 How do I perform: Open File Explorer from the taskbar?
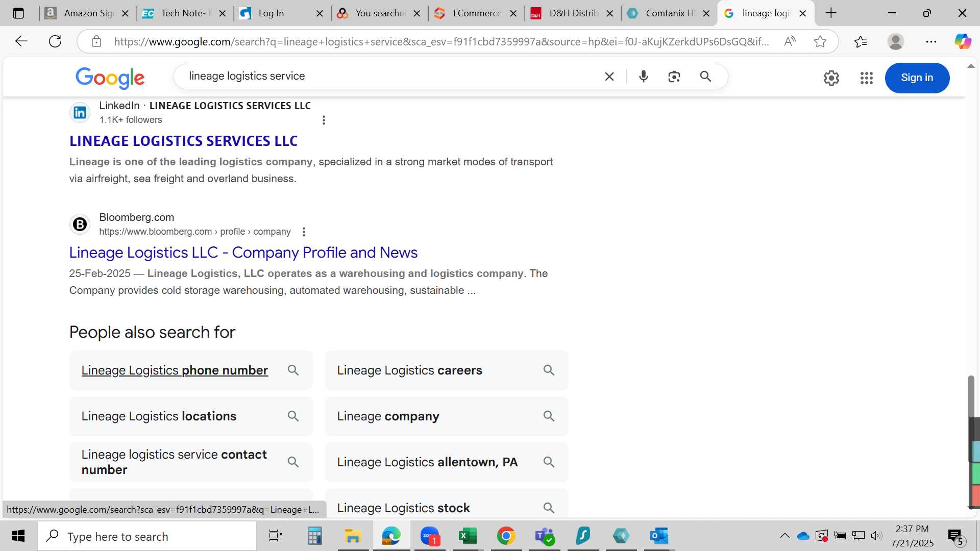pyautogui.click(x=353, y=536)
